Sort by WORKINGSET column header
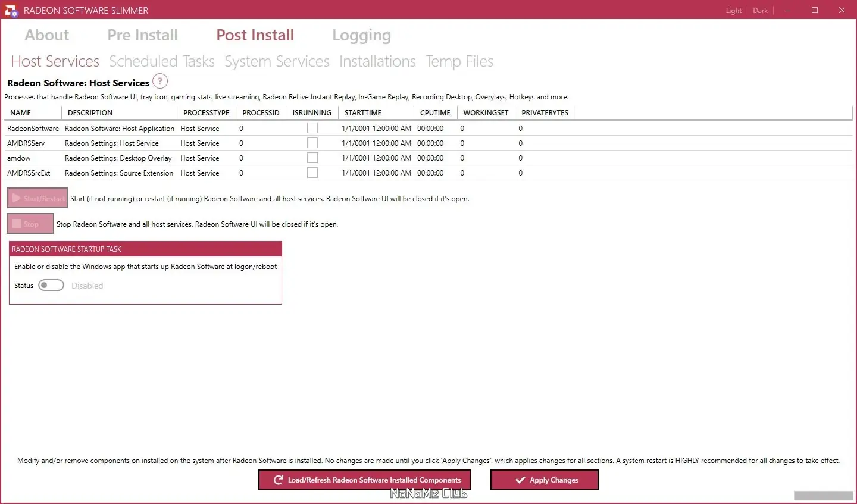 coord(486,113)
